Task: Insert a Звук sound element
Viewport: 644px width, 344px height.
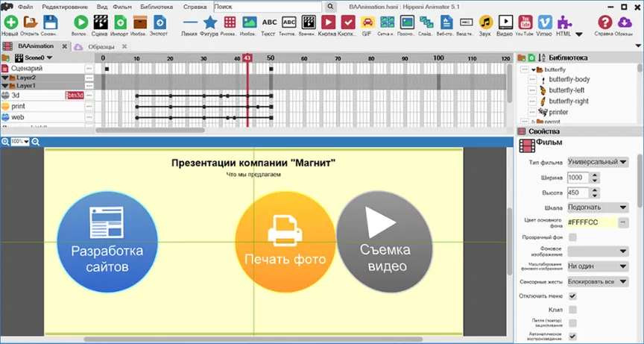Action: [485, 22]
